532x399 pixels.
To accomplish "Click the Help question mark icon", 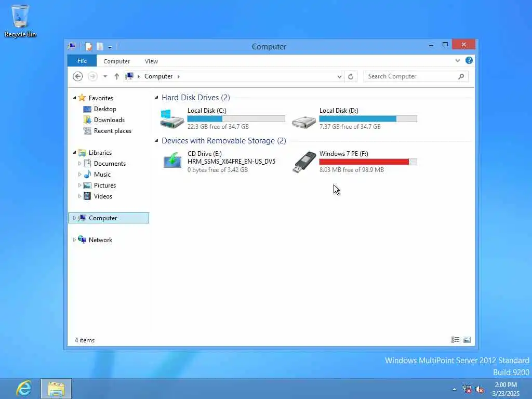I will 469,60.
